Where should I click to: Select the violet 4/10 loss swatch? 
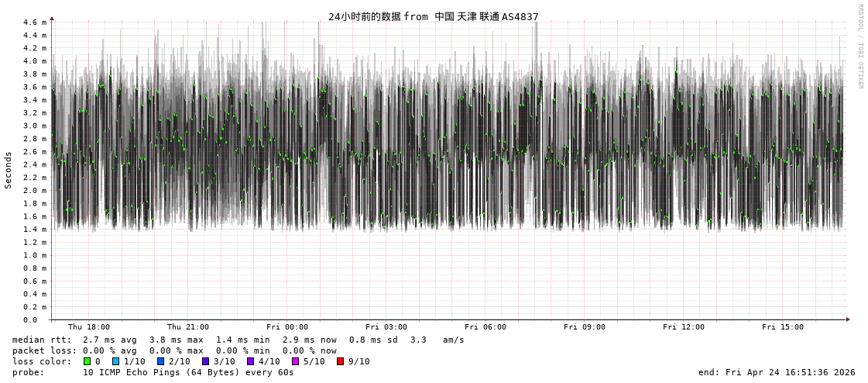(250, 361)
